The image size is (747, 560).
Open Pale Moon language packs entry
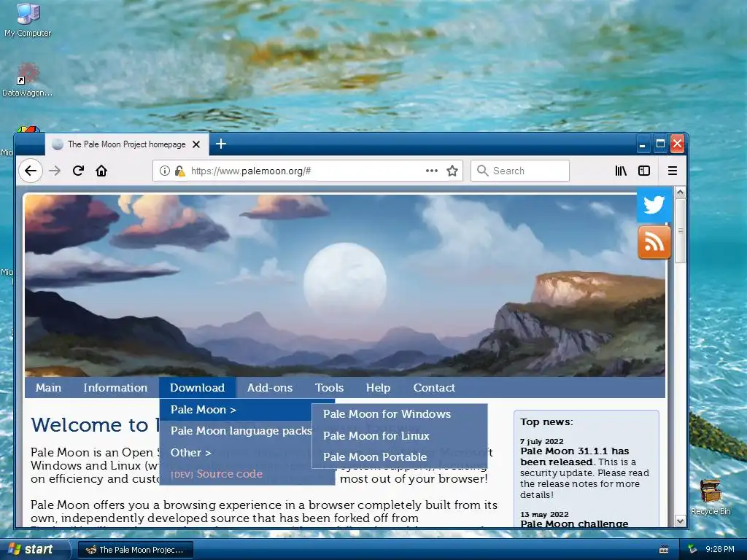click(x=236, y=431)
